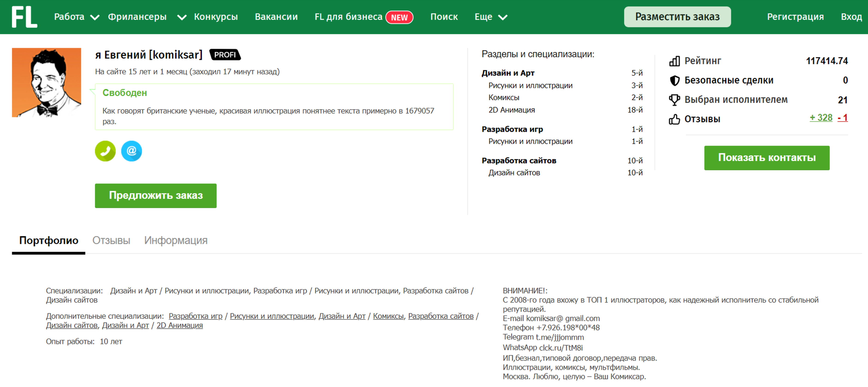Click the Выбран исполнителем count 21
The height and width of the screenshot is (387, 868).
coord(842,100)
